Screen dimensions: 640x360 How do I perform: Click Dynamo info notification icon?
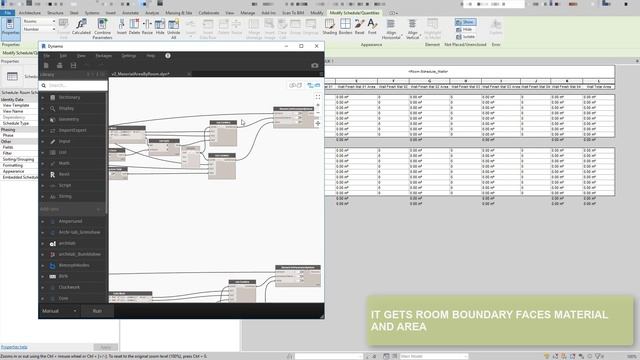[x=168, y=56]
